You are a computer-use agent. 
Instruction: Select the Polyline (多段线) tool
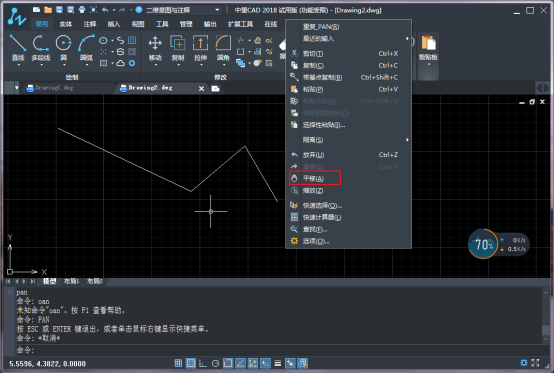[x=41, y=48]
